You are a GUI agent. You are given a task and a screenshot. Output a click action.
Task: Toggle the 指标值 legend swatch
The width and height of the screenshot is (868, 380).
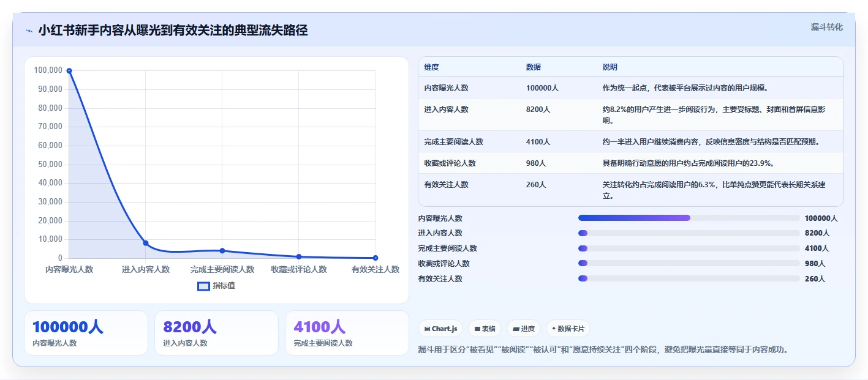coord(203,286)
